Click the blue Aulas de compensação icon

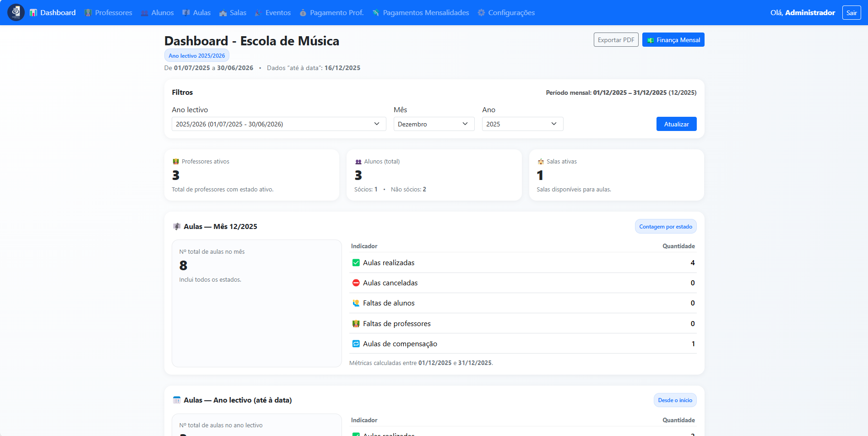(x=356, y=344)
